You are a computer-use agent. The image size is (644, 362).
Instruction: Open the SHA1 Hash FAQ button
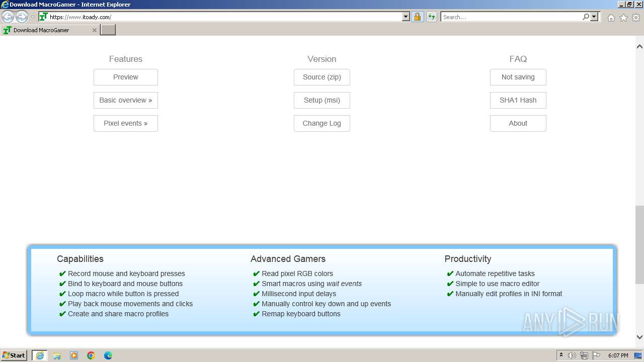point(518,100)
